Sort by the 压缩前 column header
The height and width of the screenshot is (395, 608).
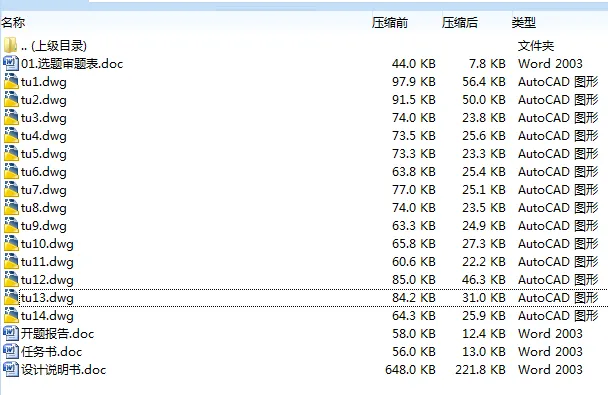tap(390, 22)
